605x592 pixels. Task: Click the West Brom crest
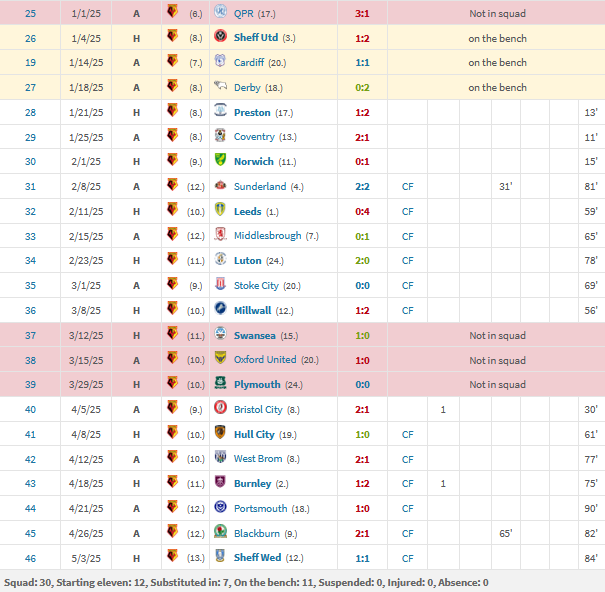tap(220, 457)
